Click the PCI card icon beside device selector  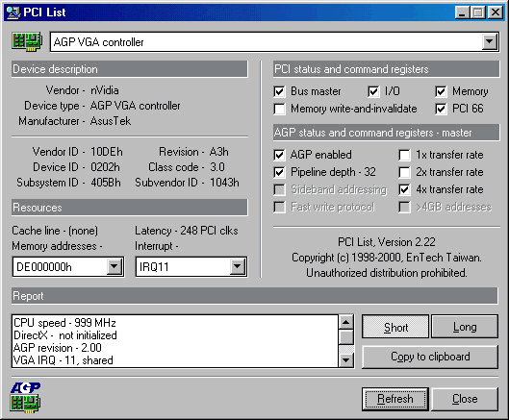pos(27,41)
